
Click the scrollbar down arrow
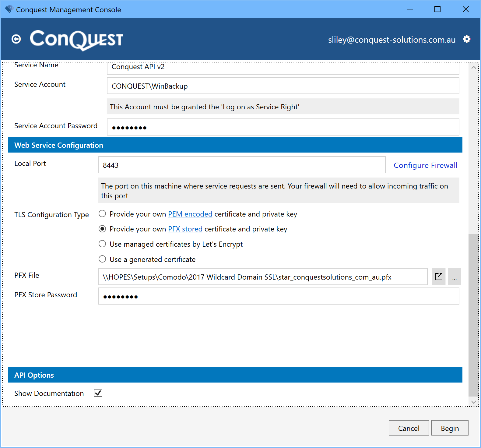tap(473, 402)
